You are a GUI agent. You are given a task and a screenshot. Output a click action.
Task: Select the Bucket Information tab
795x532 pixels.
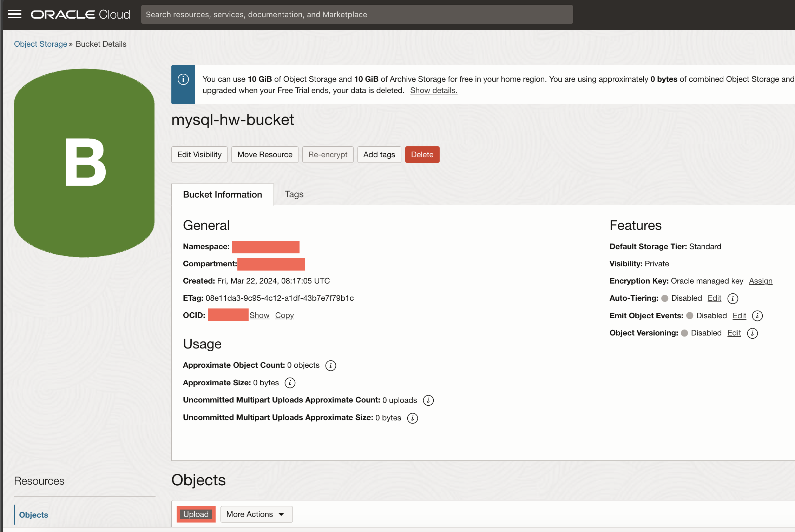click(222, 194)
